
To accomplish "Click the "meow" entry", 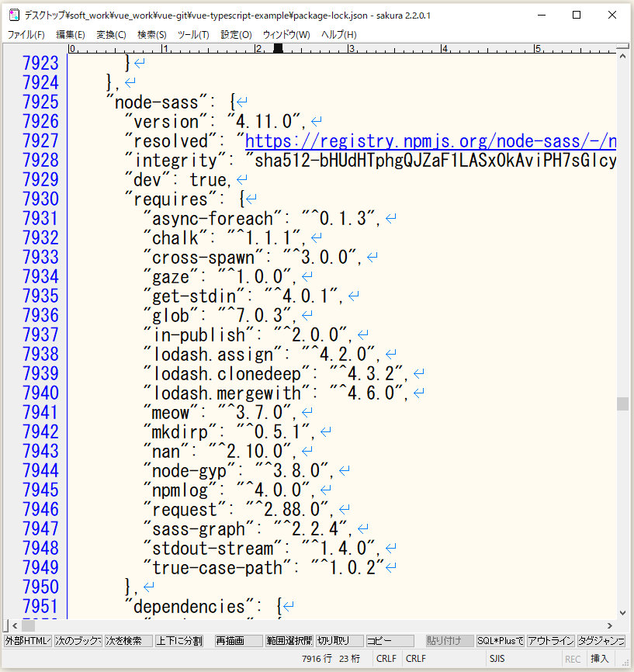I will pos(220,413).
